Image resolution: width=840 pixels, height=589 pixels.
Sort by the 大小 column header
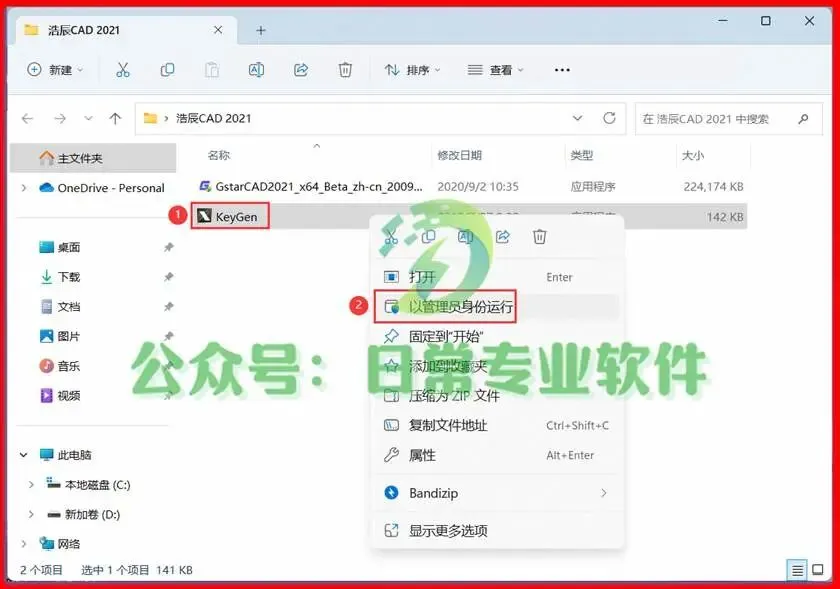tap(693, 155)
